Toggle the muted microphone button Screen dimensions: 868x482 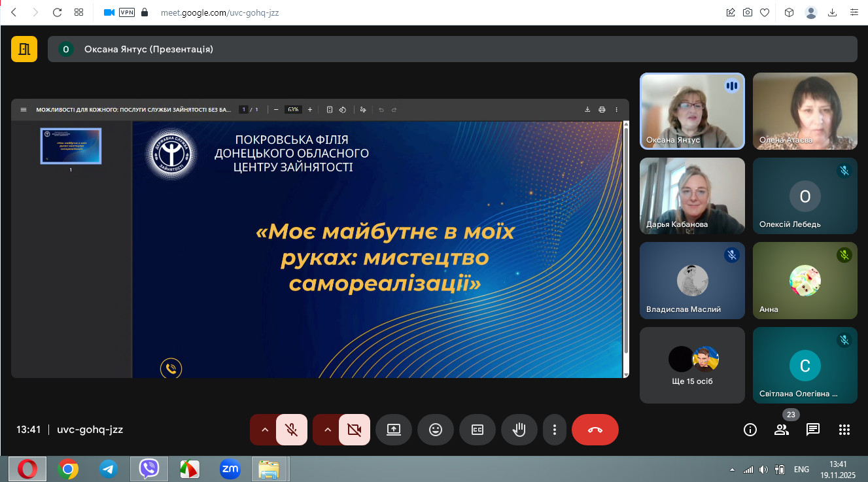click(292, 430)
